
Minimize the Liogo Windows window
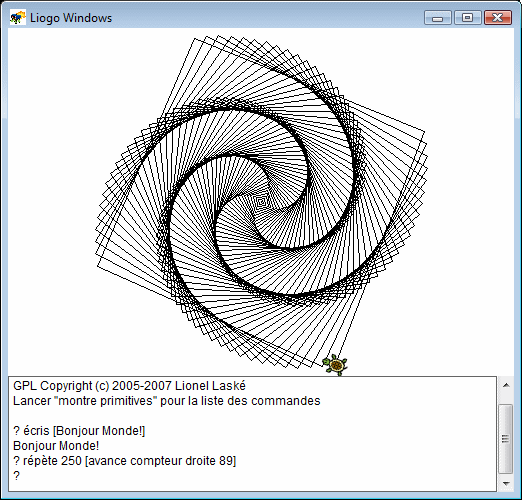click(x=438, y=18)
